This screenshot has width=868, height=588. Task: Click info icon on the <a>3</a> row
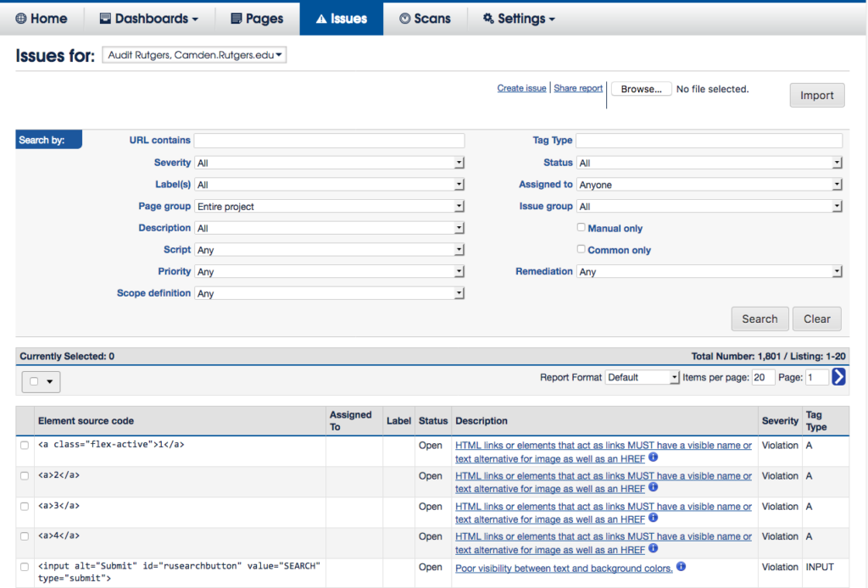coord(654,519)
